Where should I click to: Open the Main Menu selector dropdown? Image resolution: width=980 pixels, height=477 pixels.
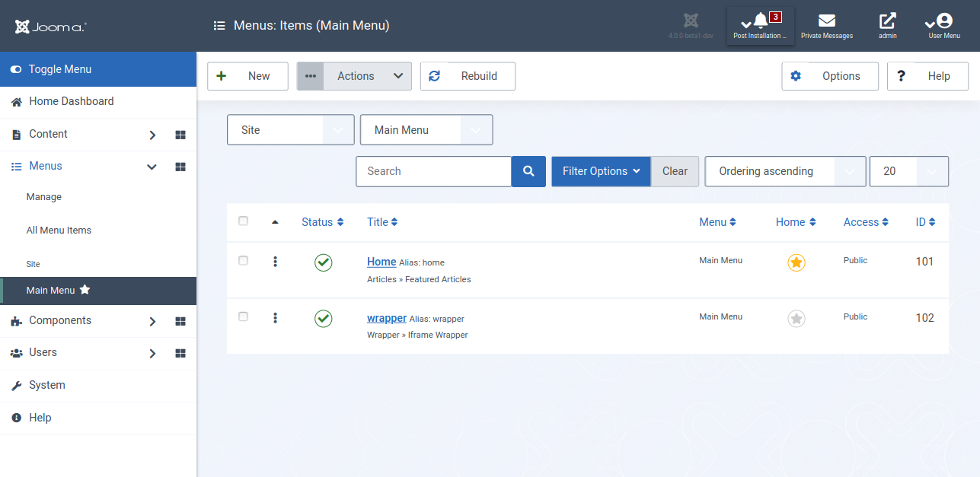(x=426, y=130)
